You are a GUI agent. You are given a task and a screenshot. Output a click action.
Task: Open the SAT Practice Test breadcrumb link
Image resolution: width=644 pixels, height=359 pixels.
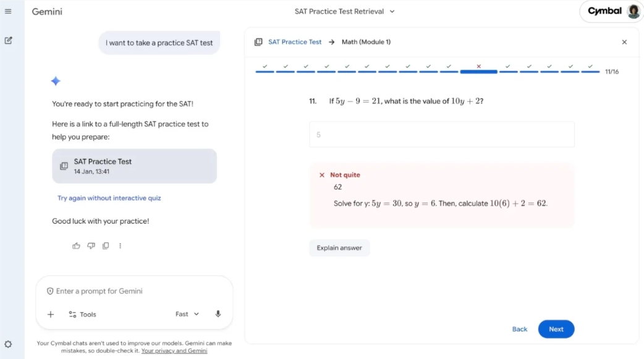click(295, 41)
